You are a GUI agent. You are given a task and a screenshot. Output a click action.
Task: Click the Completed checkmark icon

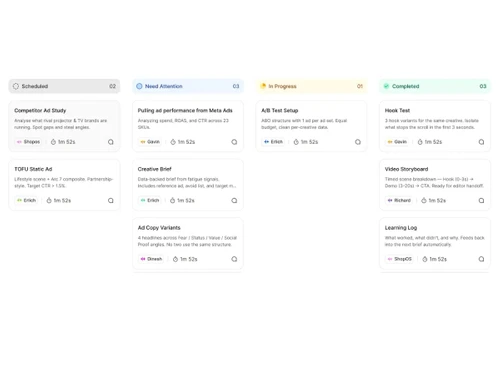point(386,86)
